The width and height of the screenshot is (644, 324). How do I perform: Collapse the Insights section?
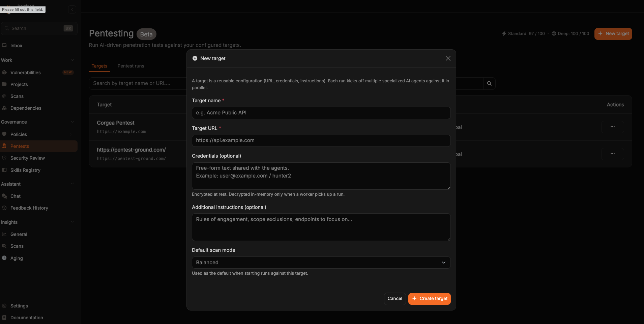coord(72,222)
